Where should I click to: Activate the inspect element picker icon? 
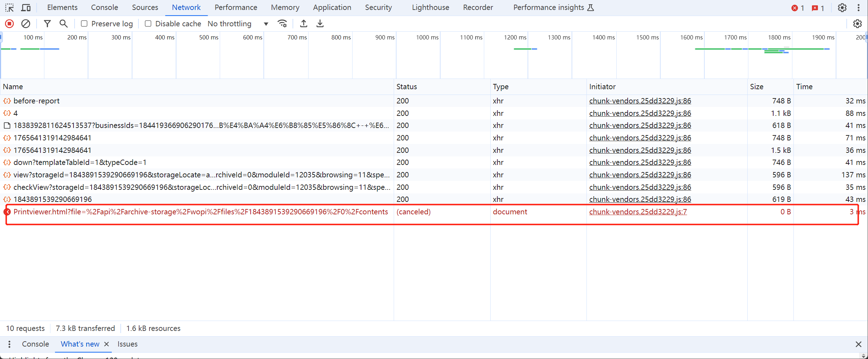10,7
